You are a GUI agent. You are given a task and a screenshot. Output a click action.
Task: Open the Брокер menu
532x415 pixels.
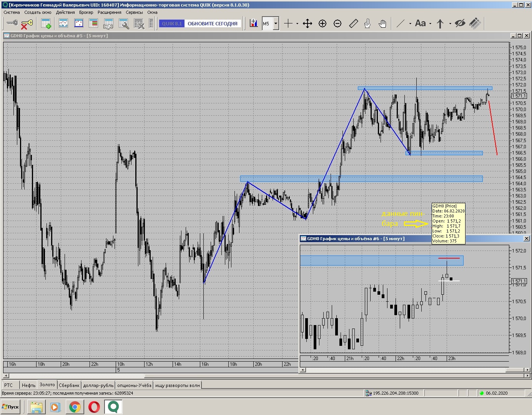pos(86,12)
